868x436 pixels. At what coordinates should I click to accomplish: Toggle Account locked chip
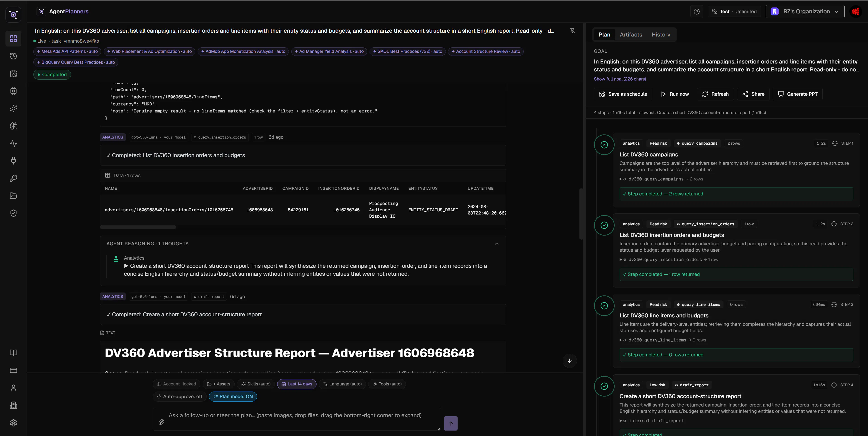(x=176, y=384)
